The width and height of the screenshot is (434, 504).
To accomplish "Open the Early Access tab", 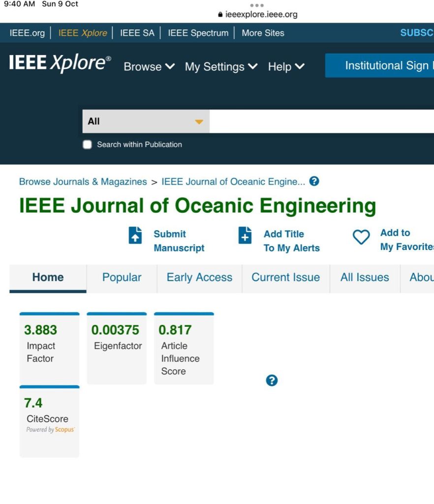I will [199, 278].
